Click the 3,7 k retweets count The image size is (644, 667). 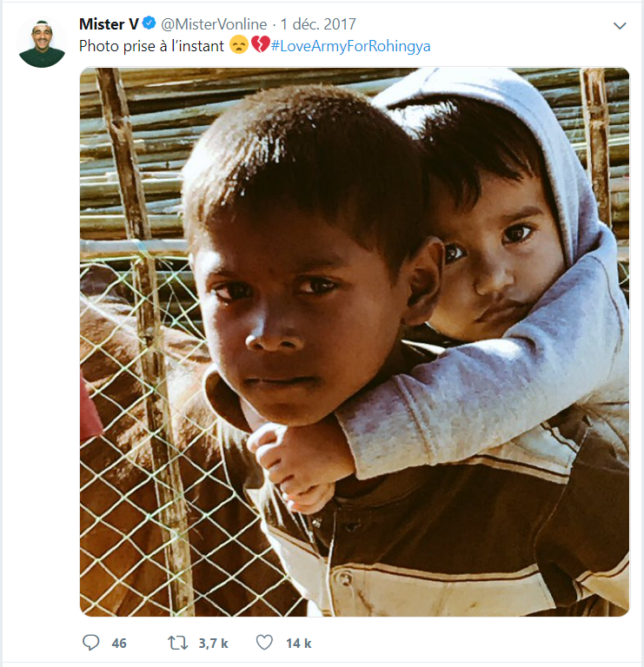click(x=214, y=644)
